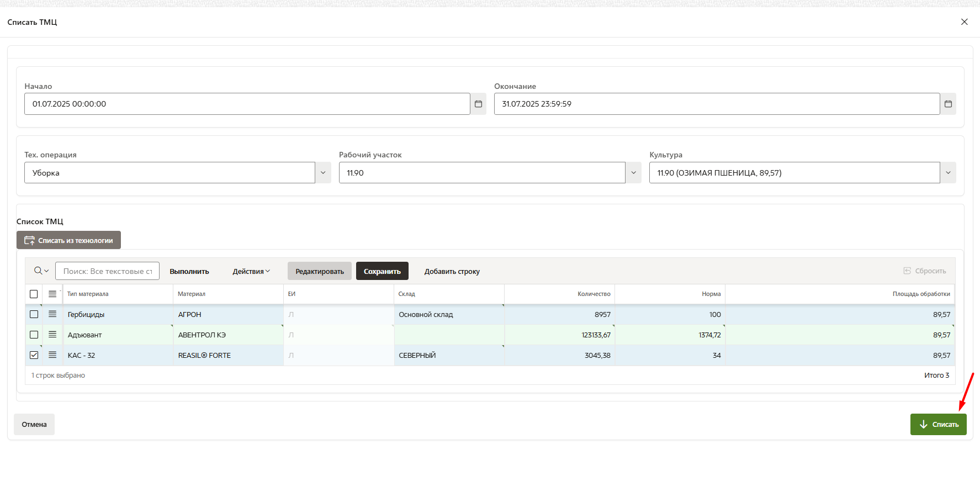Check the Гербициды row checkbox
The height and width of the screenshot is (497, 980).
tap(34, 314)
